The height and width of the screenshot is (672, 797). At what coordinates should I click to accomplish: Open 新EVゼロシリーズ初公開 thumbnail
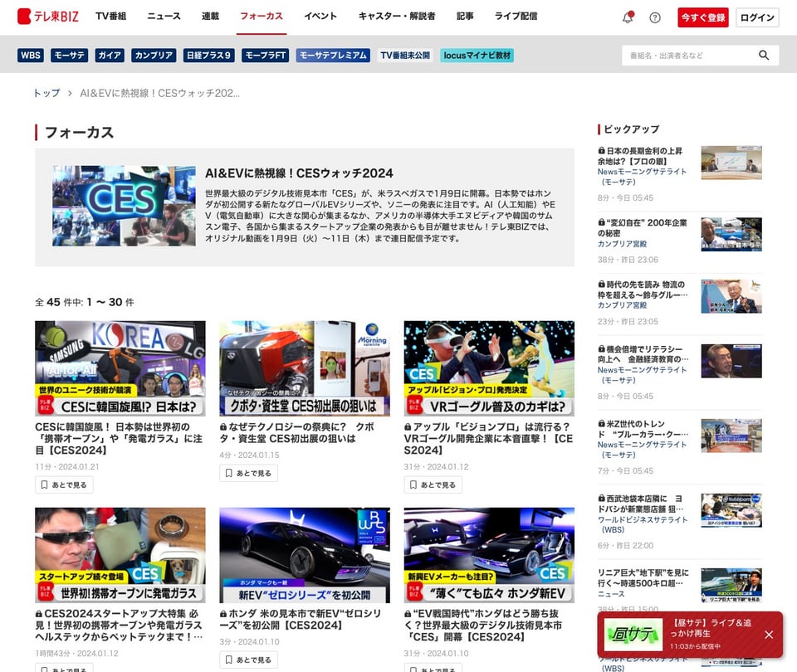305,555
